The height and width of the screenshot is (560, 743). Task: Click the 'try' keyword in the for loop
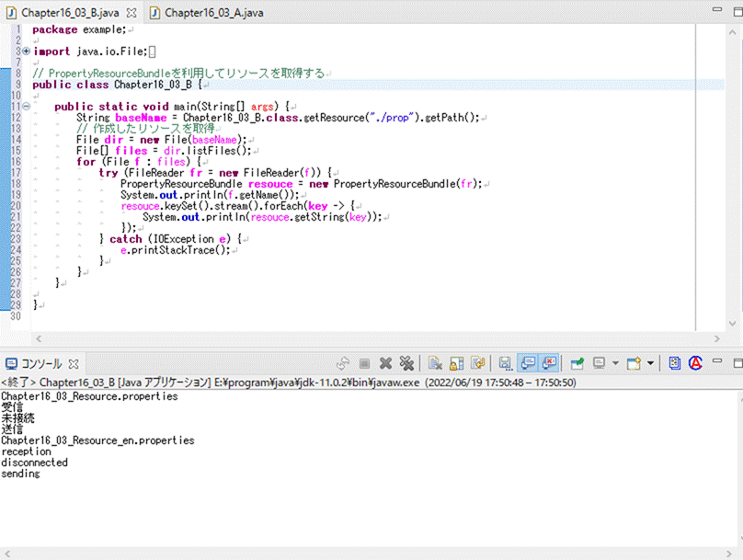point(108,173)
